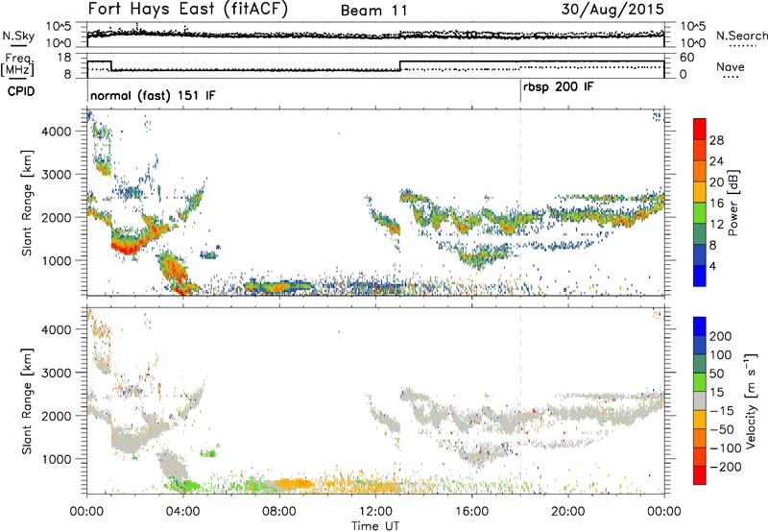Click the '12' Power colorbar label
The width and height of the screenshot is (768, 532).
[716, 224]
